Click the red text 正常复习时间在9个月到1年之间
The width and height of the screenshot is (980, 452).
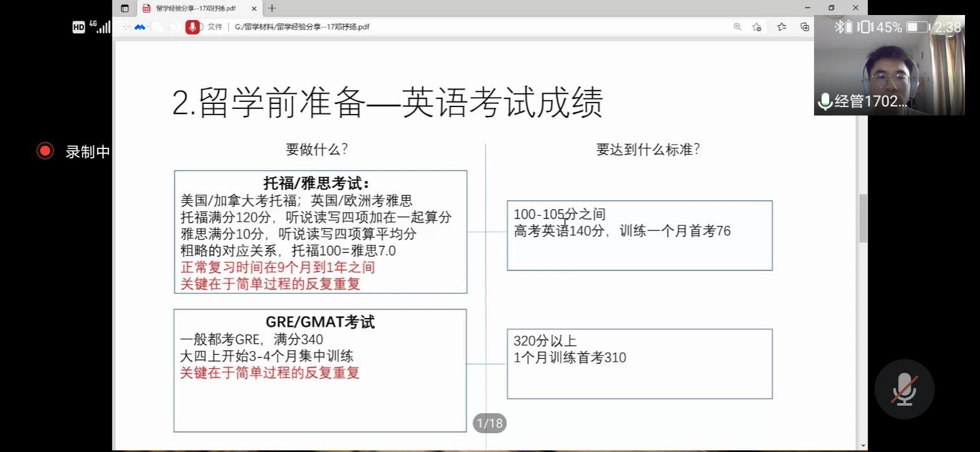click(x=278, y=268)
